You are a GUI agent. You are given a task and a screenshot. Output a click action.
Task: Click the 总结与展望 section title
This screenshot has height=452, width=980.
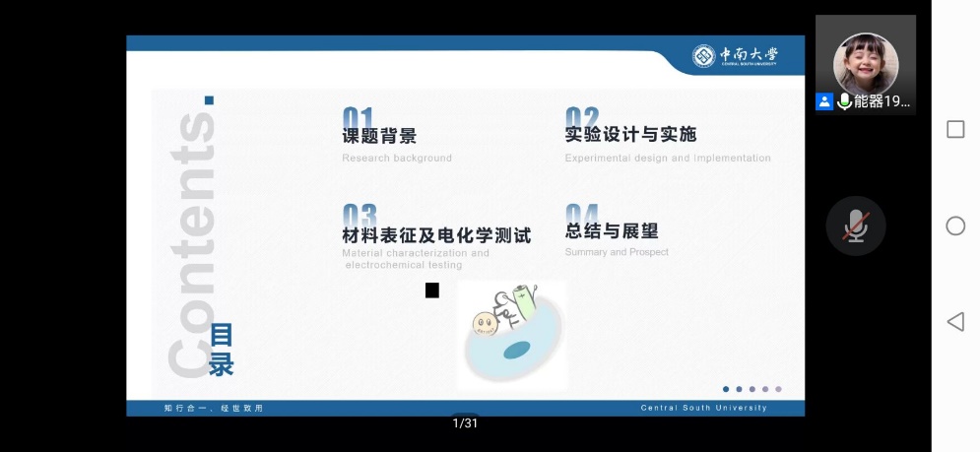(x=612, y=231)
